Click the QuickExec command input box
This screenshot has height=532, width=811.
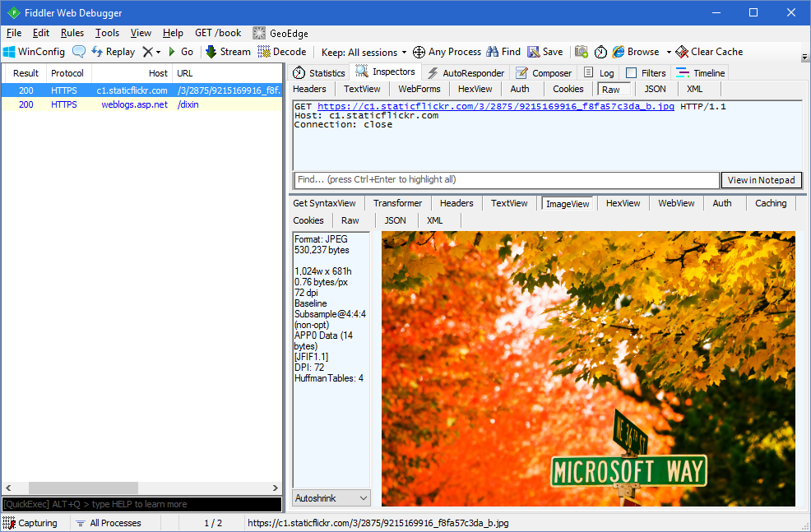(x=142, y=504)
